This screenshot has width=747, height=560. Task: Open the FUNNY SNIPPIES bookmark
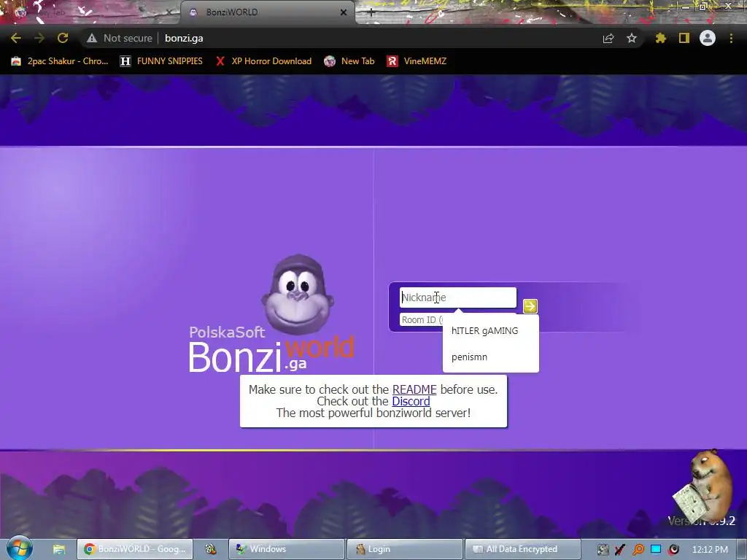click(x=161, y=61)
